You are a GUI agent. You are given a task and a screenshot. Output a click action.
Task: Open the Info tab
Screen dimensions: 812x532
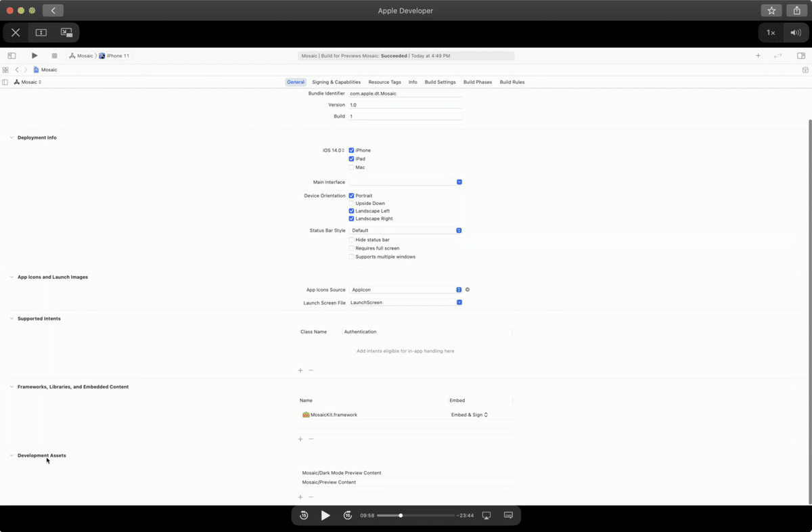coord(413,82)
